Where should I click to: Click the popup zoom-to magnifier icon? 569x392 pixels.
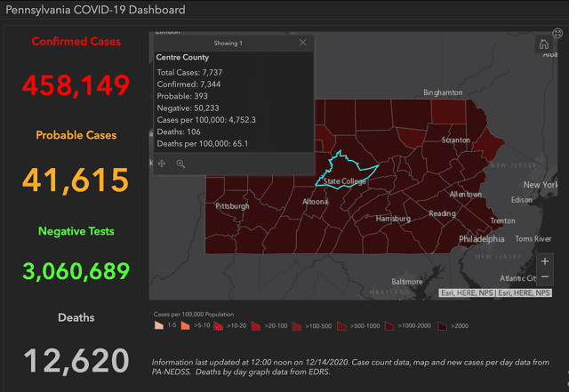[x=180, y=164]
